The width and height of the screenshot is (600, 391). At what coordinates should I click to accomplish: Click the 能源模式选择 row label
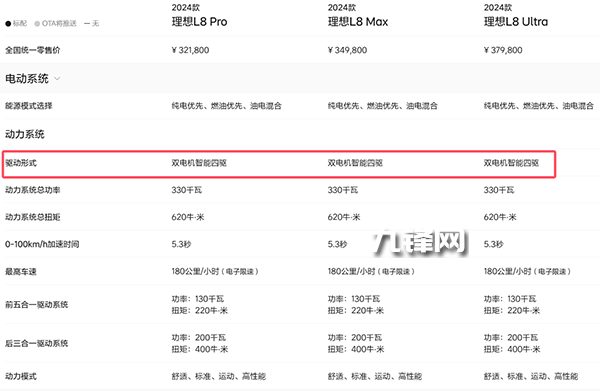tap(29, 106)
